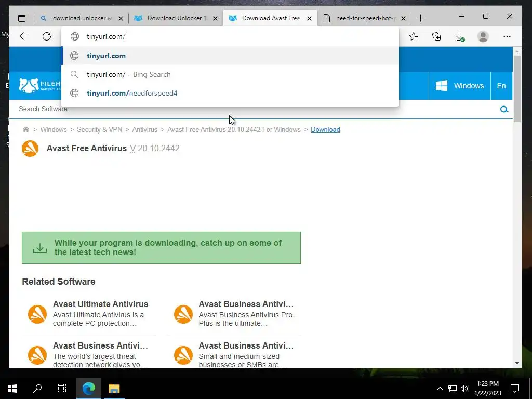The width and height of the screenshot is (532, 399).
Task: Click the FileHippo logo
Action: (x=39, y=86)
